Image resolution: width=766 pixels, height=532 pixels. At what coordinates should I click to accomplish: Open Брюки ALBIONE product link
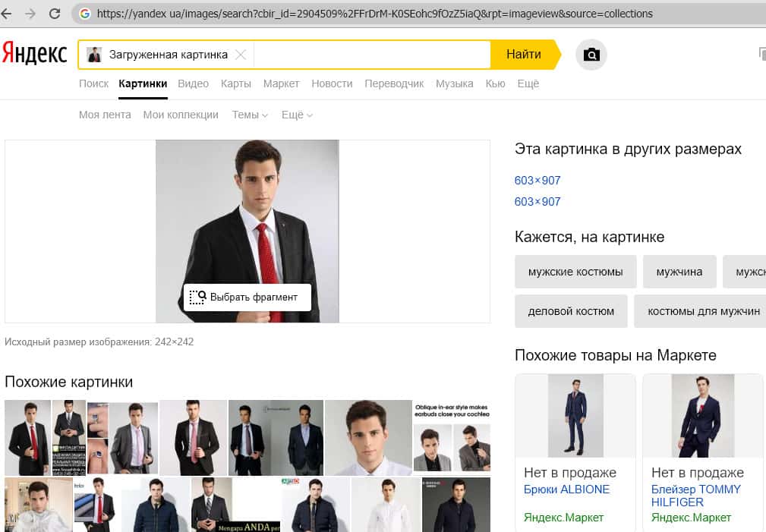pos(566,490)
